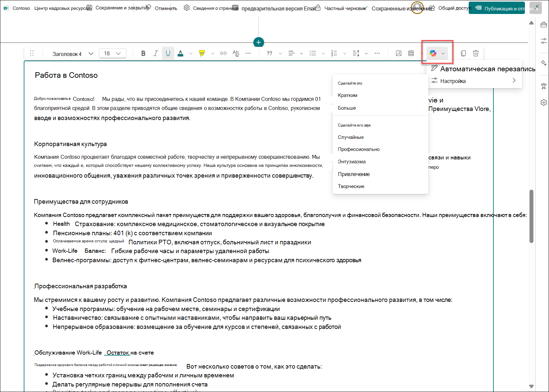Image resolution: width=549 pixels, height=392 pixels.
Task: Click Публикация и отправка button
Action: pos(497,8)
